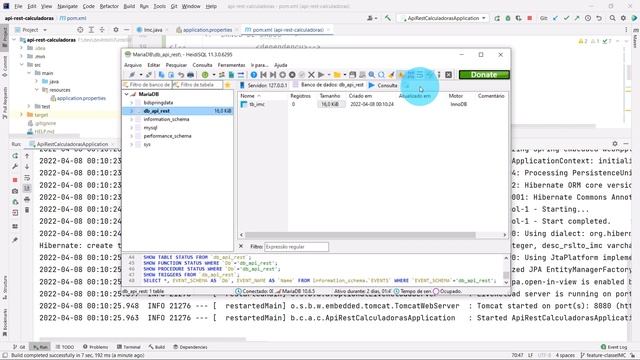Click the select opened file target icon in Project panel
Viewport: 640px width, 360px height.
pos(80,30)
